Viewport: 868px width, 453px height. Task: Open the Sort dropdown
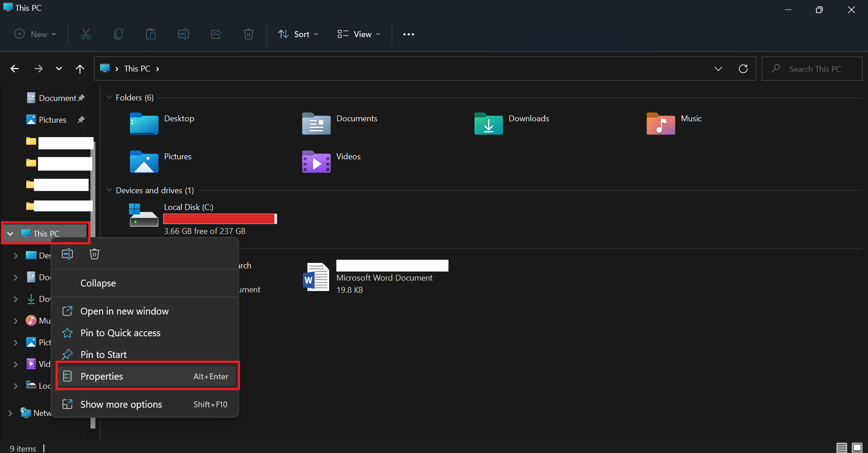click(298, 34)
